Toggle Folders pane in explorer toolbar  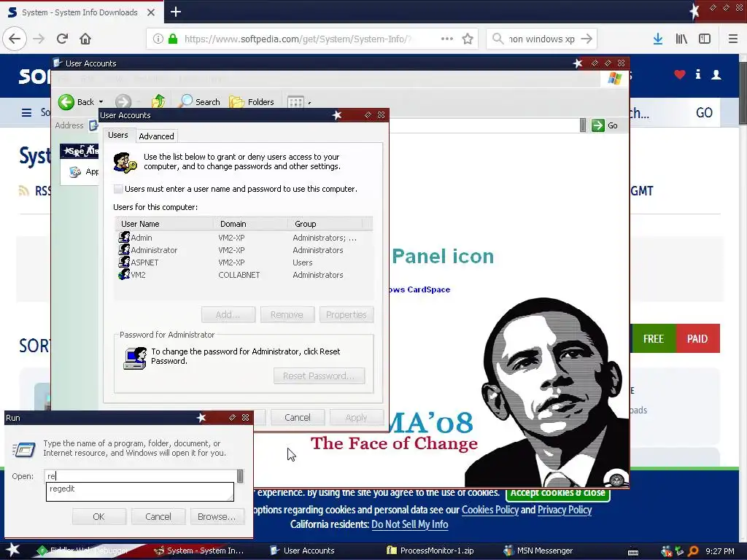252,101
